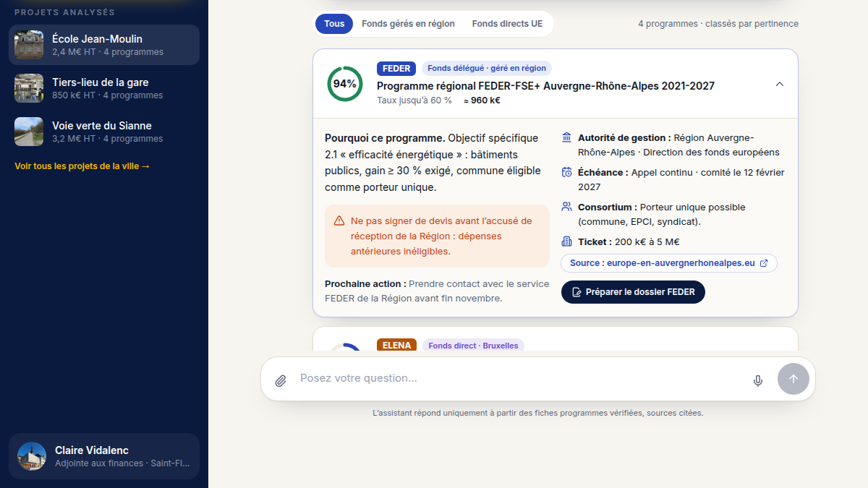The width and height of the screenshot is (868, 488).
Task: Click the 94% relevance score ring
Action: point(345,84)
